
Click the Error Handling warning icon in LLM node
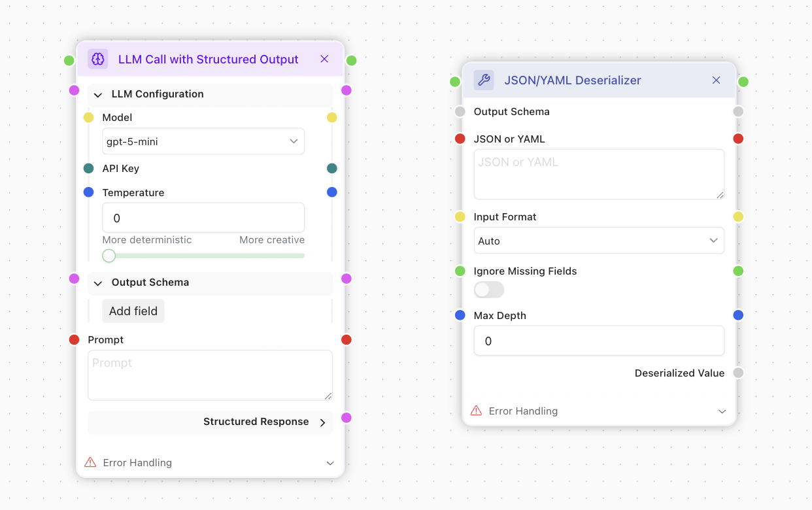(91, 463)
